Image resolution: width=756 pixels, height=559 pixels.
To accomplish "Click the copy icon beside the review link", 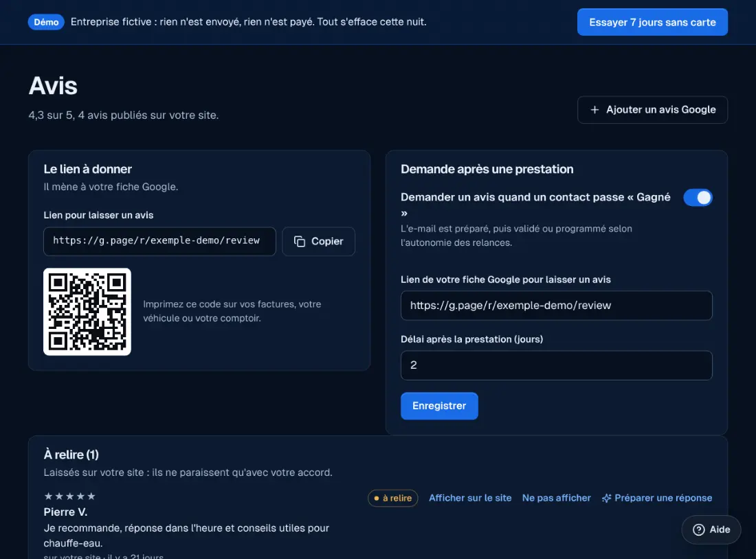I will tap(300, 242).
